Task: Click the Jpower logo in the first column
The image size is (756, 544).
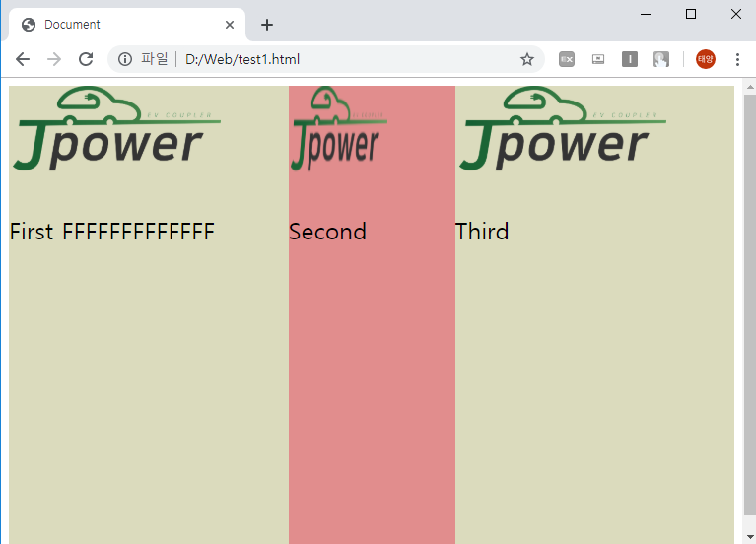Action: point(117,128)
